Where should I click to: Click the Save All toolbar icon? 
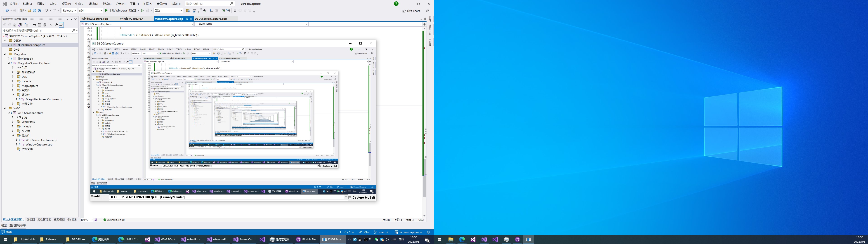coord(39,10)
